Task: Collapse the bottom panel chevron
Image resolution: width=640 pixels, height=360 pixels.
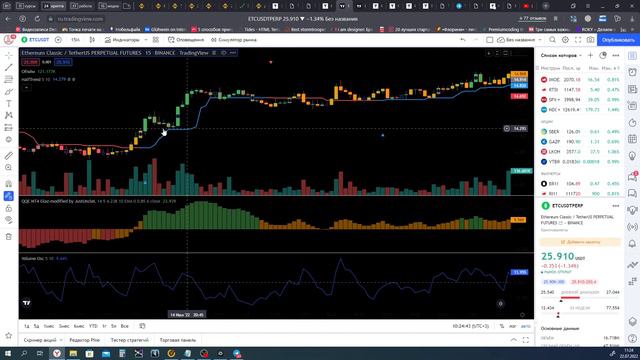Action: coord(513,340)
